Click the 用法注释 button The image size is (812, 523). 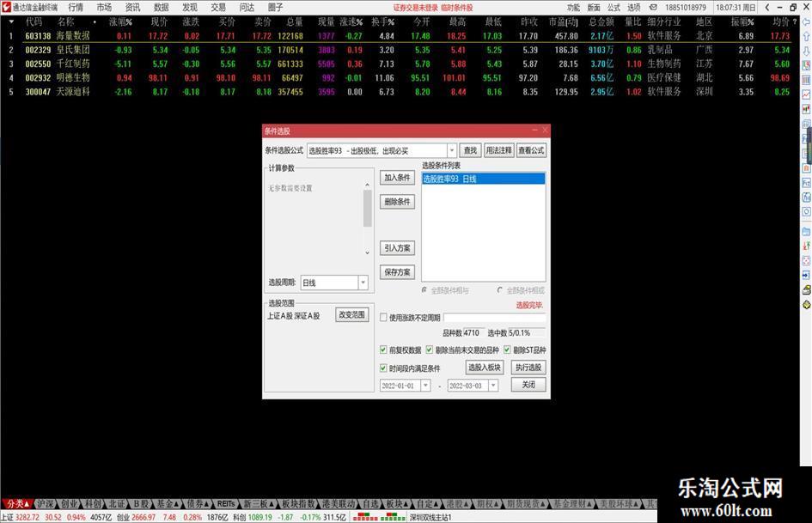point(498,150)
